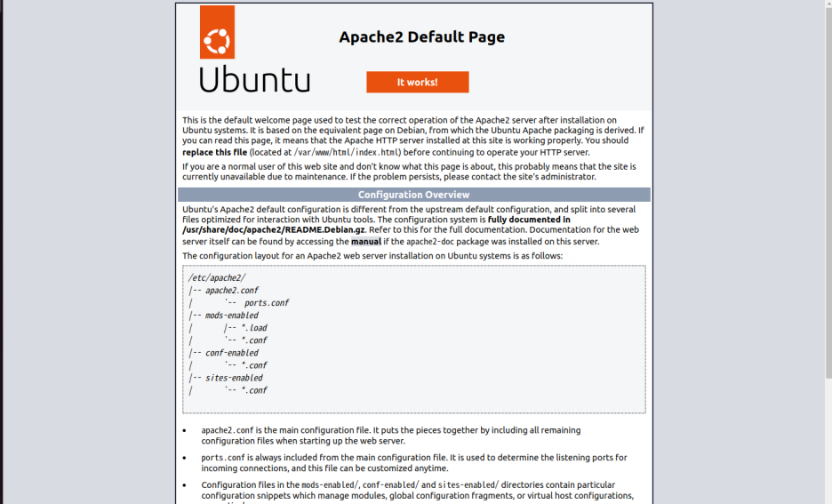Click "*.conf" under sites-enabled
This screenshot has width=832, height=504.
(254, 390)
